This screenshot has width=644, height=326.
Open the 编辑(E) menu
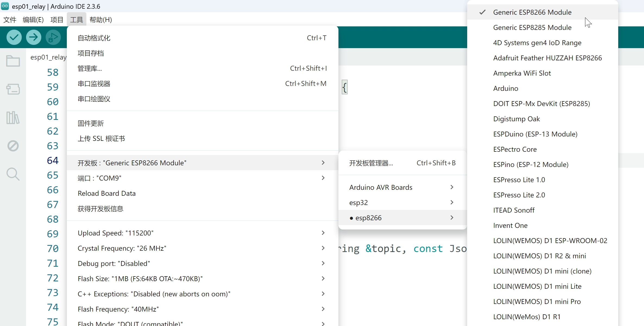33,20
